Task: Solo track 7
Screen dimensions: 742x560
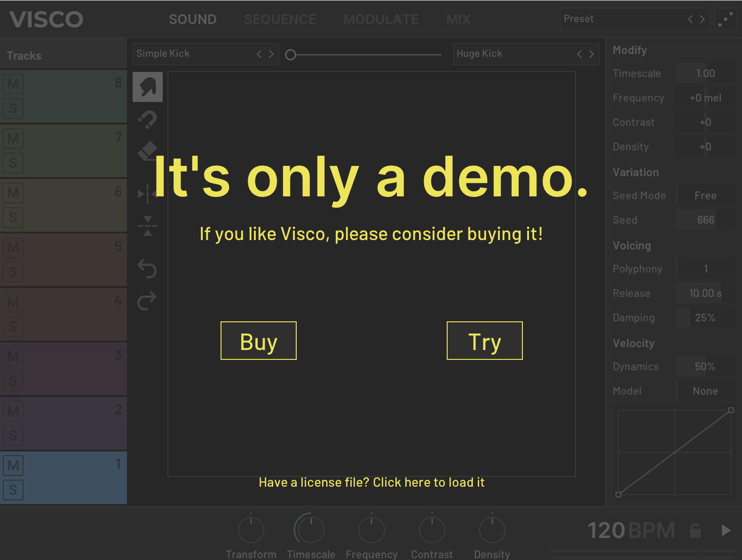Action: click(x=13, y=163)
